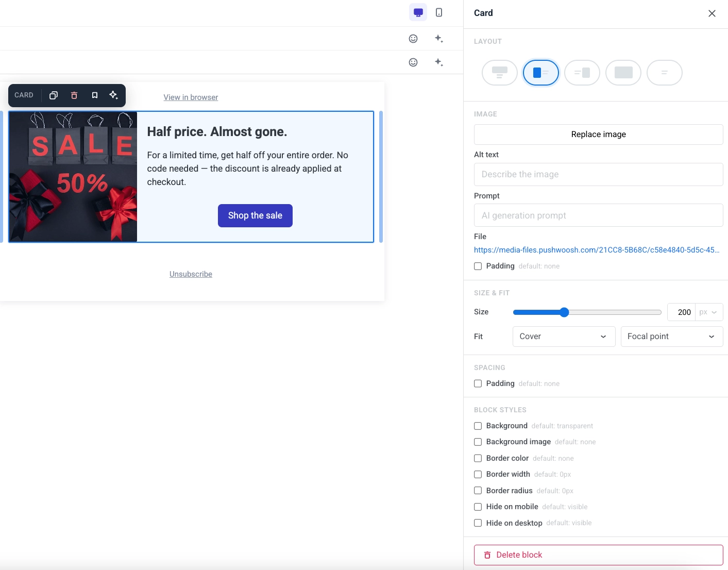Select text-only card layout
The width and height of the screenshot is (728, 570).
(665, 73)
